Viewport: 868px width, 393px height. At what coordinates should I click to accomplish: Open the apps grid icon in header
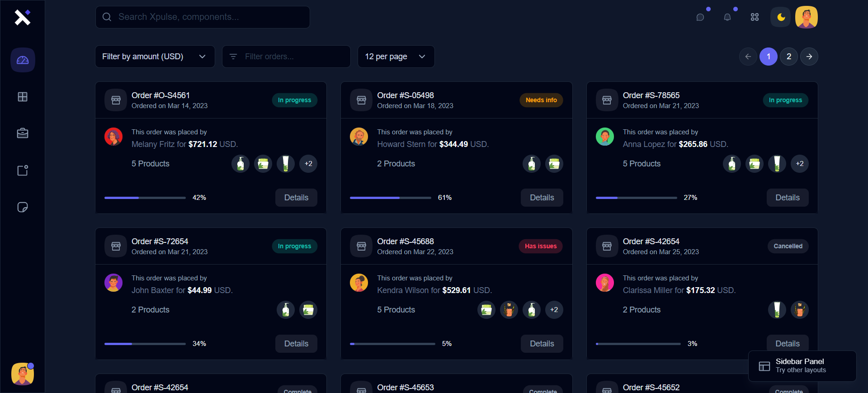755,17
